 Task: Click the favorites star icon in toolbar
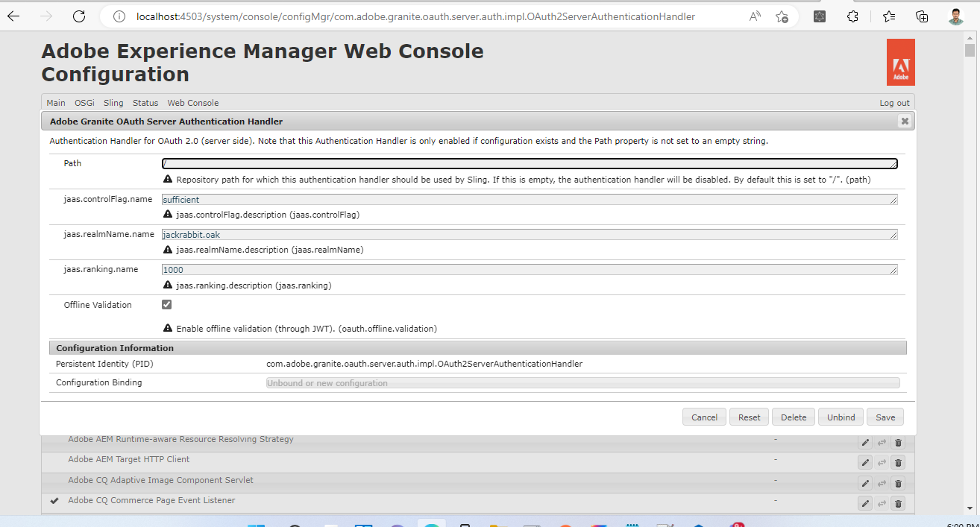(888, 16)
